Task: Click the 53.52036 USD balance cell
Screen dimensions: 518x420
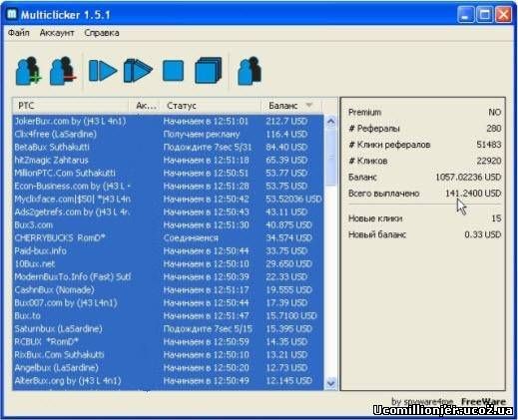Action: [x=293, y=199]
